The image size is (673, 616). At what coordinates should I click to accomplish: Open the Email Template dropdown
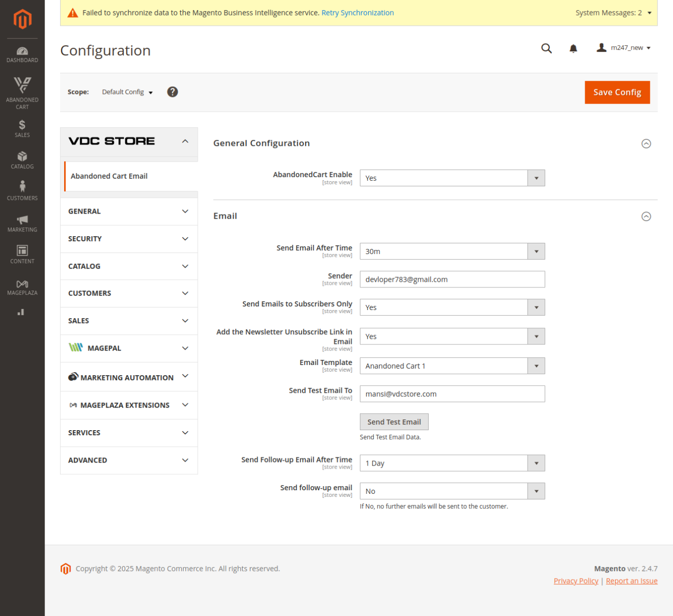tap(452, 366)
